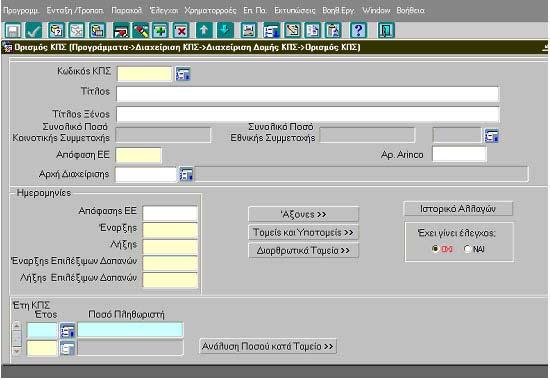
Task: Click the Άξονες >> button
Action: pyautogui.click(x=303, y=214)
